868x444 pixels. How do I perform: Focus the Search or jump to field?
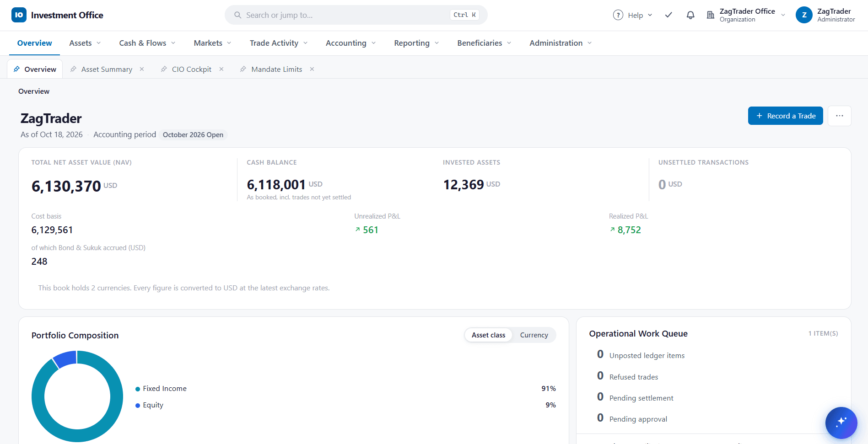tap(356, 15)
